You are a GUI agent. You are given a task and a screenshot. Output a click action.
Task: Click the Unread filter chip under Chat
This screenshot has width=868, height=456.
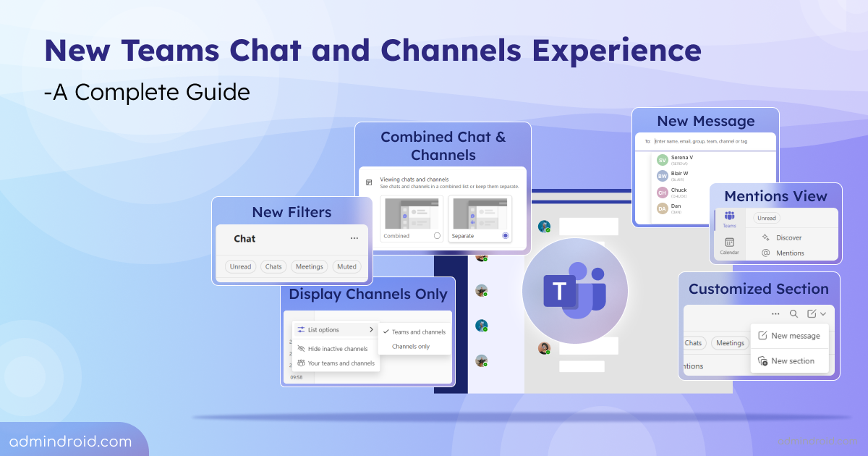tap(240, 266)
